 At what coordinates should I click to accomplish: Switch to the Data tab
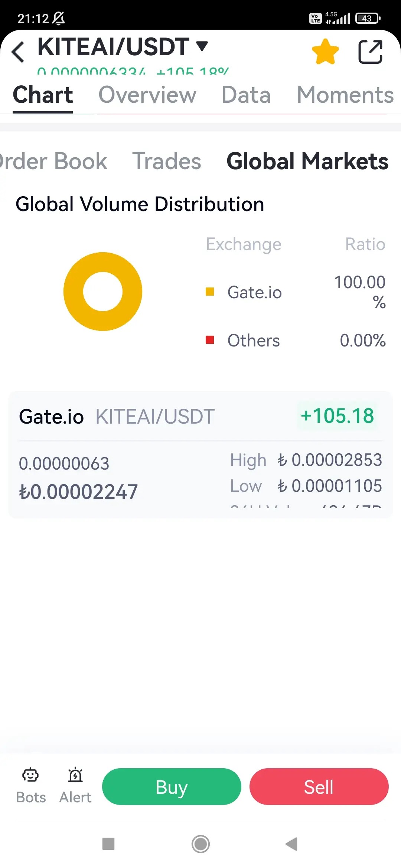pos(246,95)
